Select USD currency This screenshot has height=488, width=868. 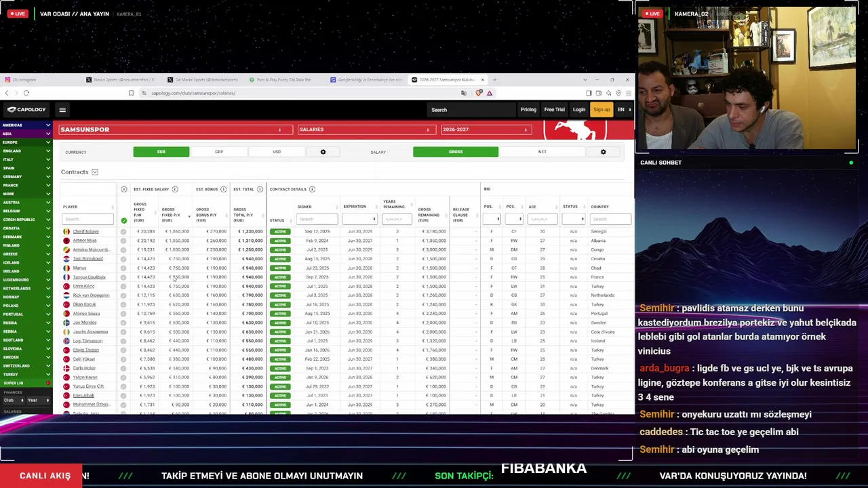[277, 152]
